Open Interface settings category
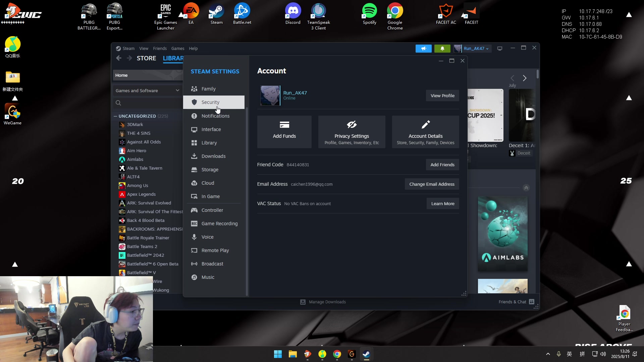Screen dimensions: 644x362 tap(214, 129)
